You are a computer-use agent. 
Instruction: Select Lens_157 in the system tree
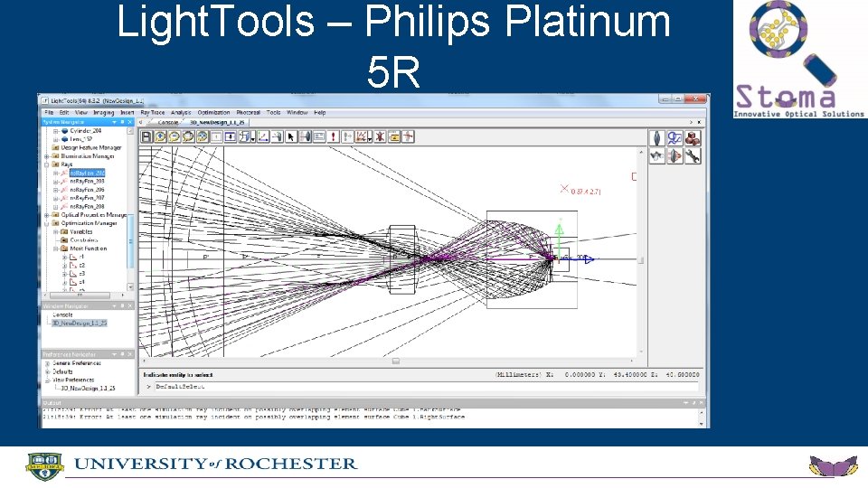pos(80,139)
